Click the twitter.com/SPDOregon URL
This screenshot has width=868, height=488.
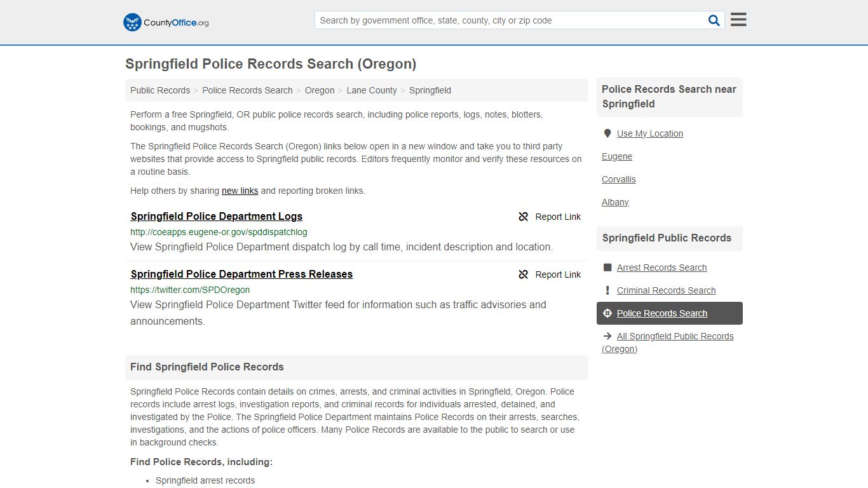pyautogui.click(x=190, y=290)
